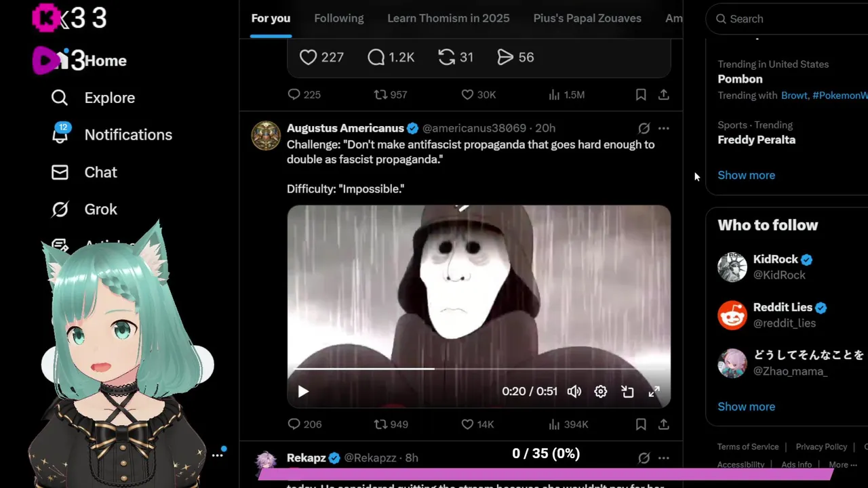Open Privacy Policy link

821,447
